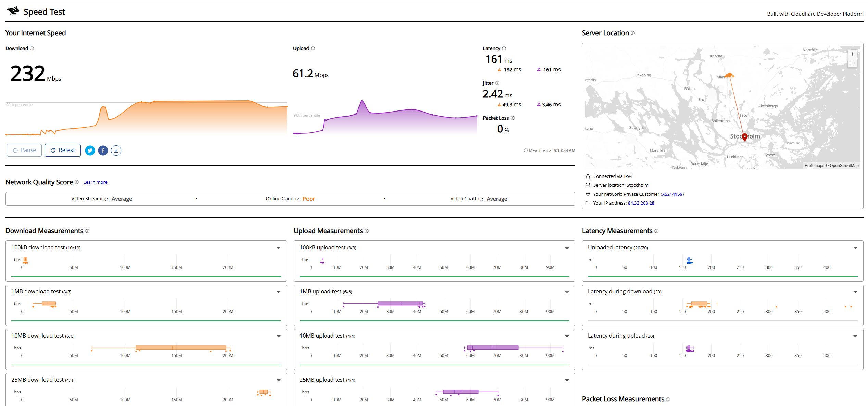Open the AS214159 network link
This screenshot has width=868, height=406.
point(672,194)
